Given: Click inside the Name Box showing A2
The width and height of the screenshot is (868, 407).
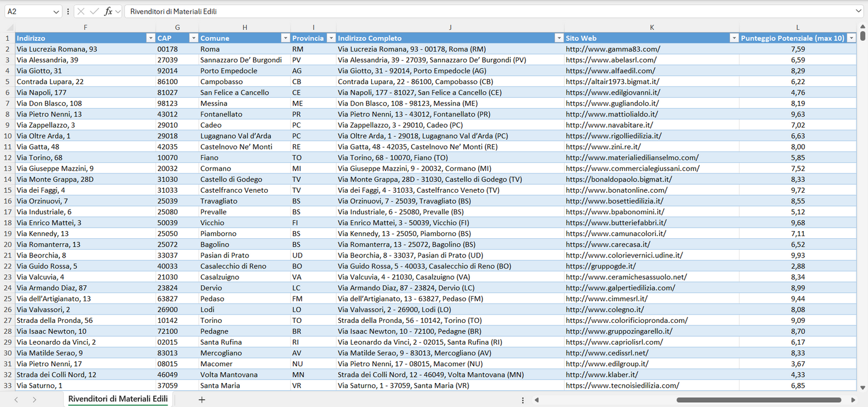Looking at the screenshot, I should click(27, 11).
